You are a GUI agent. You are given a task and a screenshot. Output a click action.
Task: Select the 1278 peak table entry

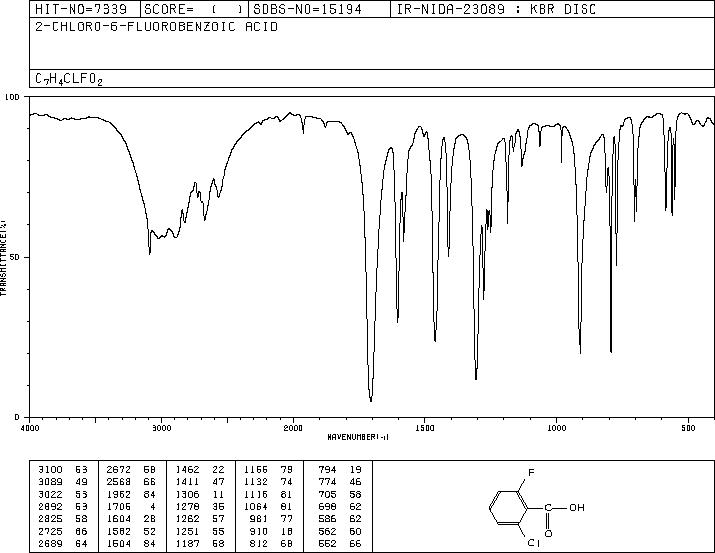tap(200, 506)
